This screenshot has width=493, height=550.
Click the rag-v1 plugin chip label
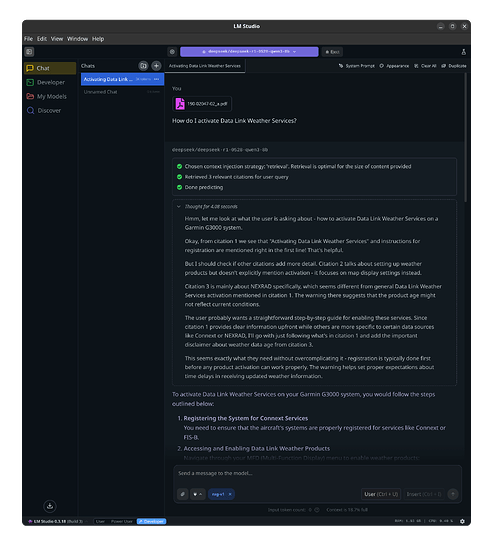(218, 494)
